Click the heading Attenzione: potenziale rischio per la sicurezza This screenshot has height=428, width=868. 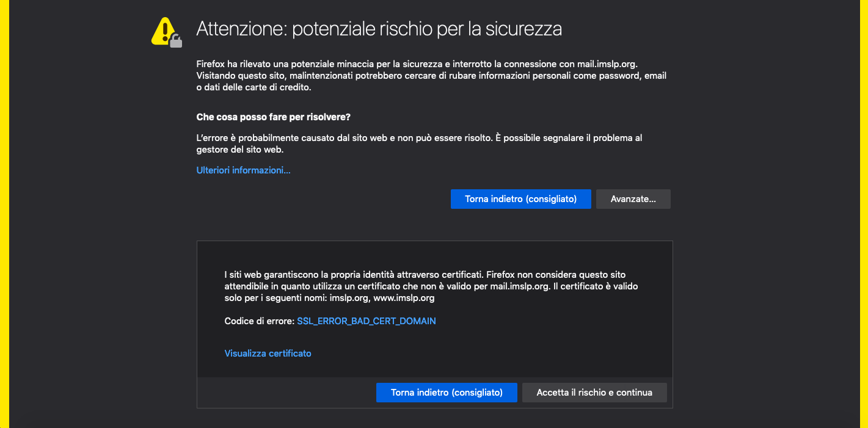click(x=379, y=29)
